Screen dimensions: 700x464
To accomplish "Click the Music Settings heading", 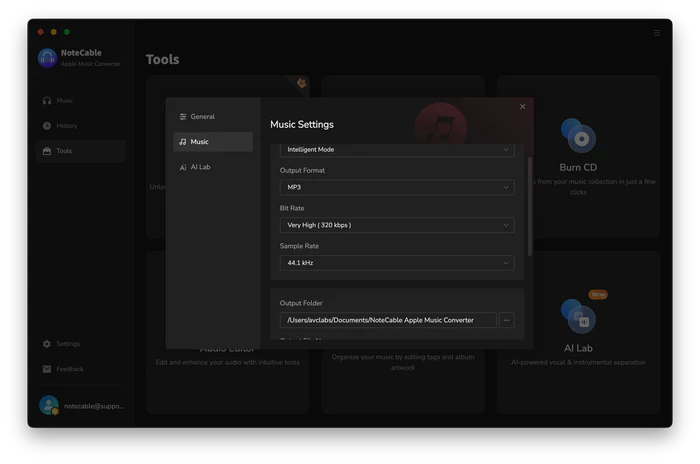I will point(302,125).
